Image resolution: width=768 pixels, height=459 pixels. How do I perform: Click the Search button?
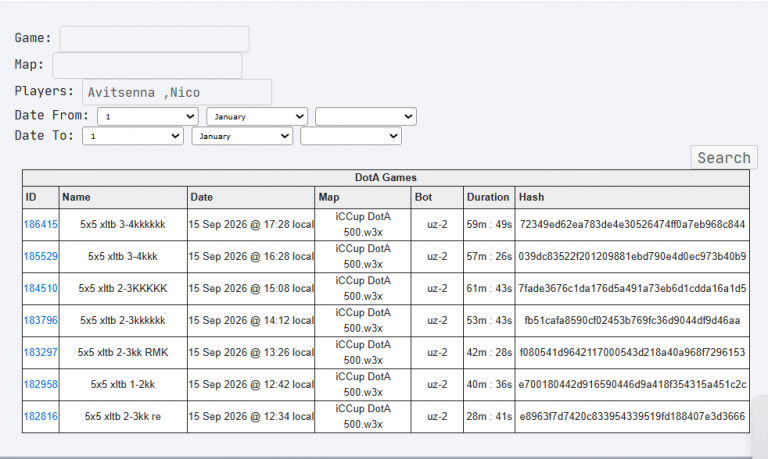click(724, 158)
